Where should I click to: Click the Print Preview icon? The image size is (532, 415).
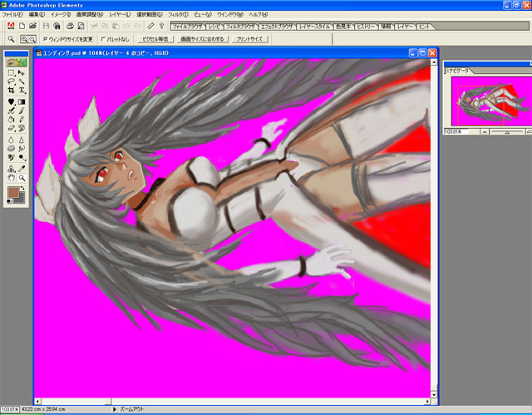click(81, 26)
